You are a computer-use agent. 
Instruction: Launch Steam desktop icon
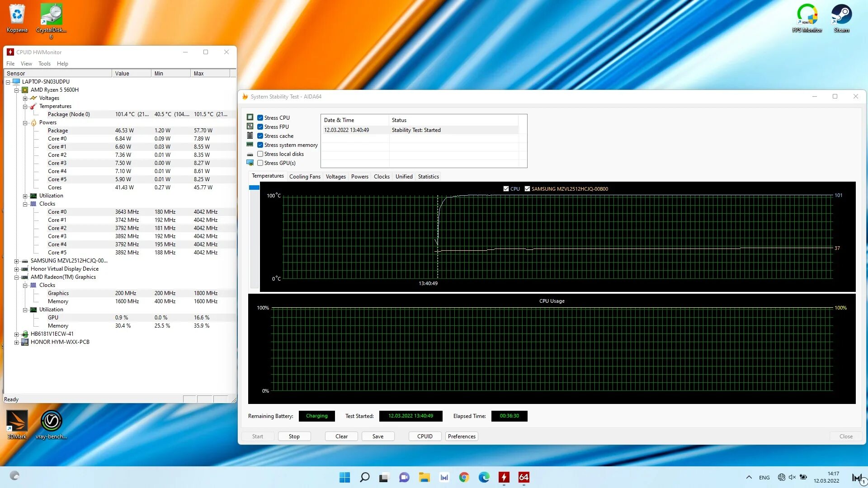coord(841,18)
